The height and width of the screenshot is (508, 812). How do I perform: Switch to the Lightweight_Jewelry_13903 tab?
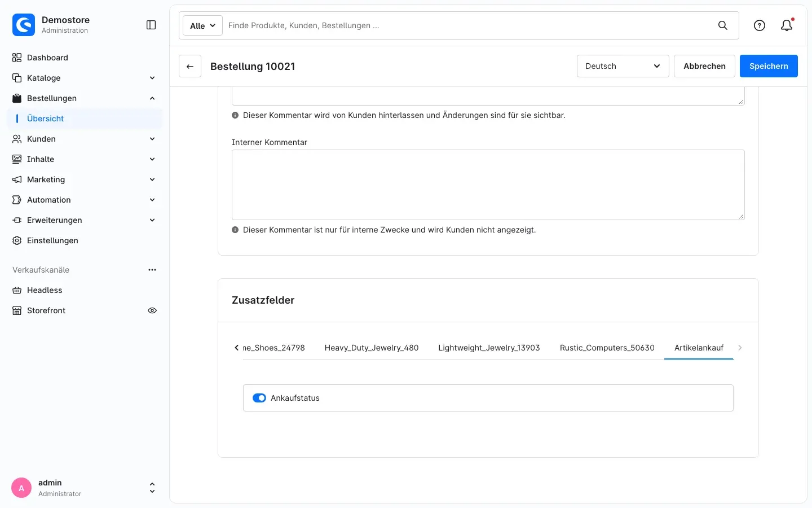coord(489,348)
